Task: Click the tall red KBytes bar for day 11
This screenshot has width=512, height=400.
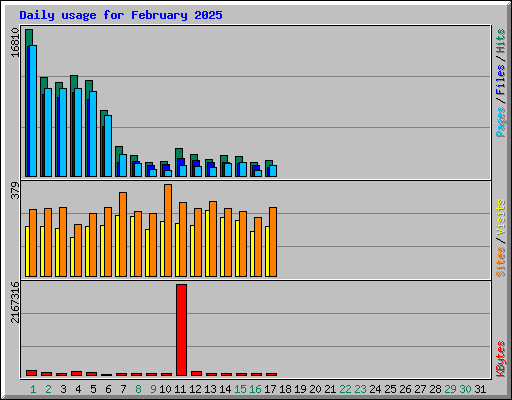Action: pos(181,330)
